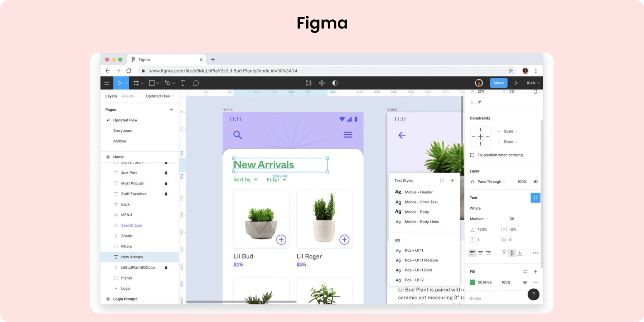Toggle fill visibility eye for 0CAF59
The width and height of the screenshot is (644, 322).
point(525,282)
